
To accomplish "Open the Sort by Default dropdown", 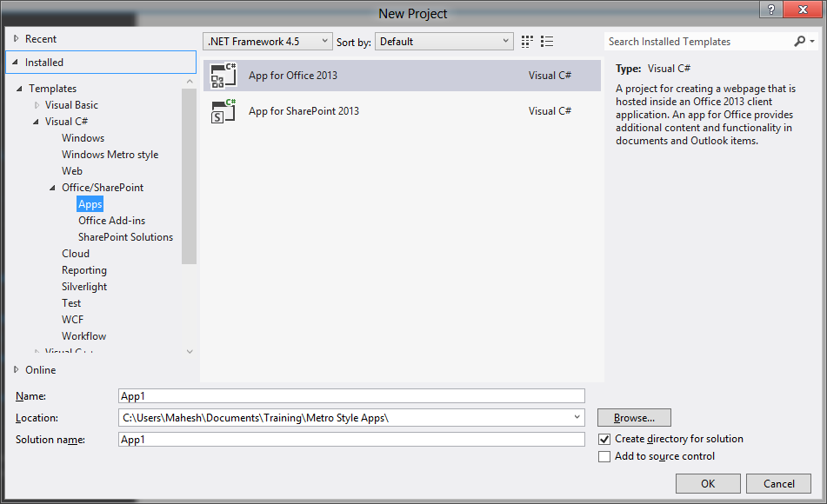I will (x=504, y=41).
